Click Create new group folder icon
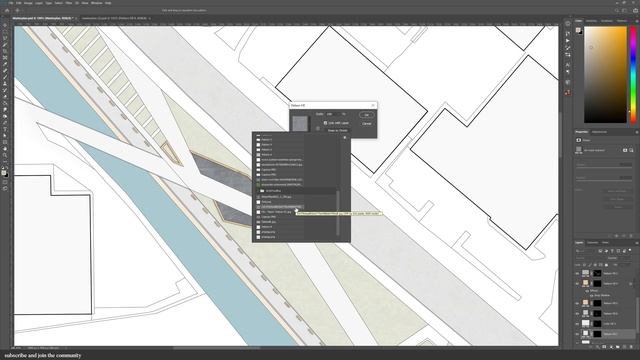Image resolution: width=640 pixels, height=360 pixels. coord(618,347)
